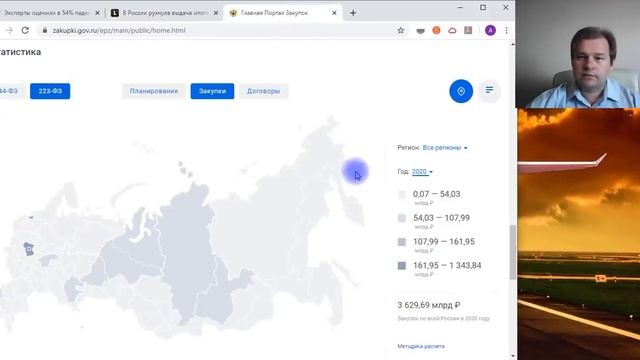The image size is (640, 360).
Task: Click the 3 629,69 млрд ₽ total
Action: [429, 305]
